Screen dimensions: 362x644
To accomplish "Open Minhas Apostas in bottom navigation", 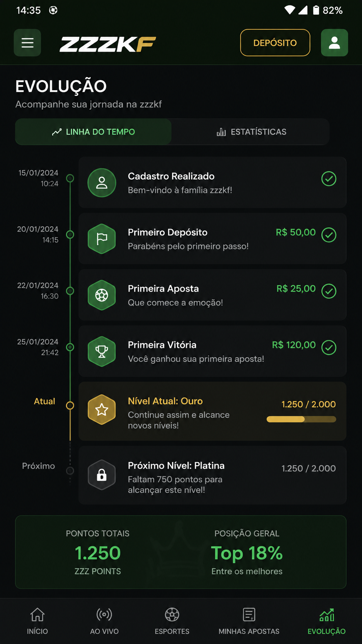I will (x=249, y=621).
